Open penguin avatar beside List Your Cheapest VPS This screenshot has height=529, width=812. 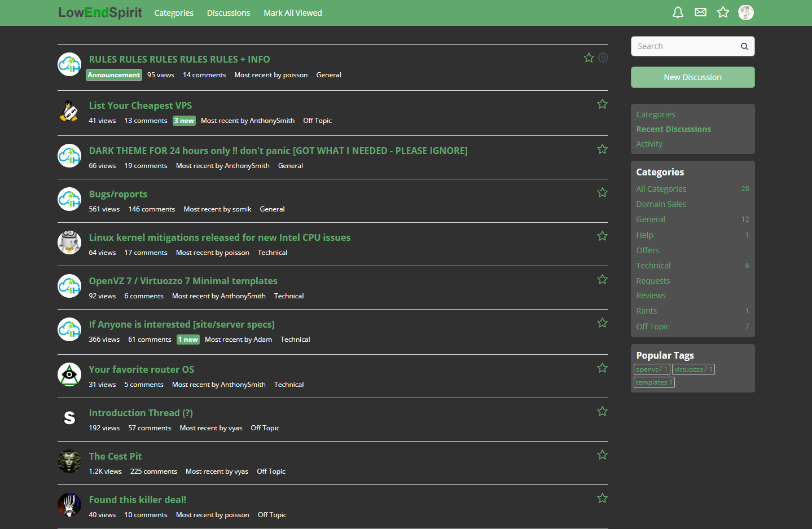point(69,111)
